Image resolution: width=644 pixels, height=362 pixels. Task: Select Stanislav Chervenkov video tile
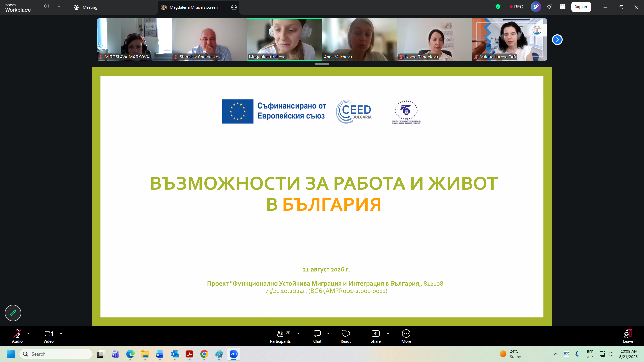tap(209, 40)
